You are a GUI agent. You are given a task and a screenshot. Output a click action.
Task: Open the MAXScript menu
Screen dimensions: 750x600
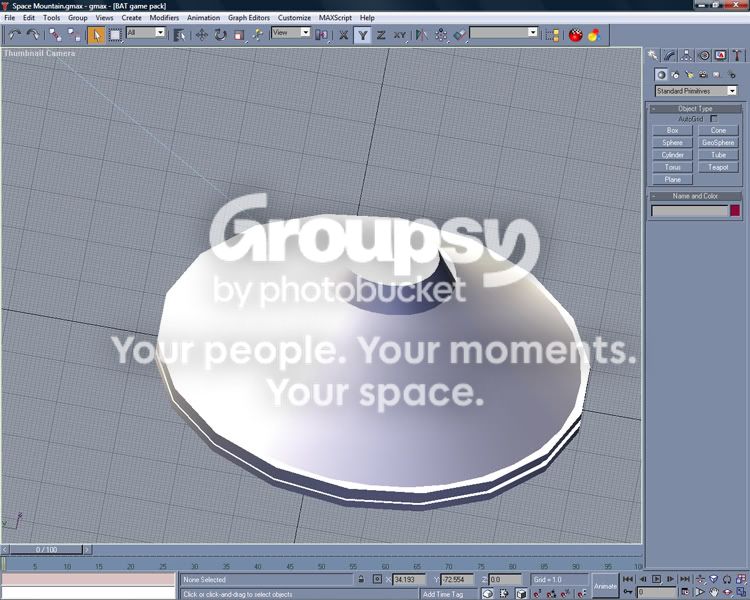click(x=335, y=18)
